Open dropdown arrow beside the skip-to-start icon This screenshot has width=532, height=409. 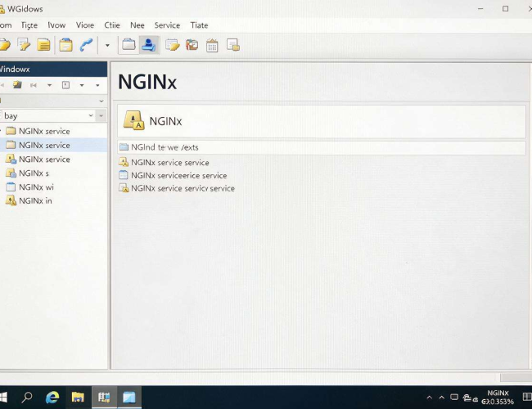pyautogui.click(x=49, y=85)
